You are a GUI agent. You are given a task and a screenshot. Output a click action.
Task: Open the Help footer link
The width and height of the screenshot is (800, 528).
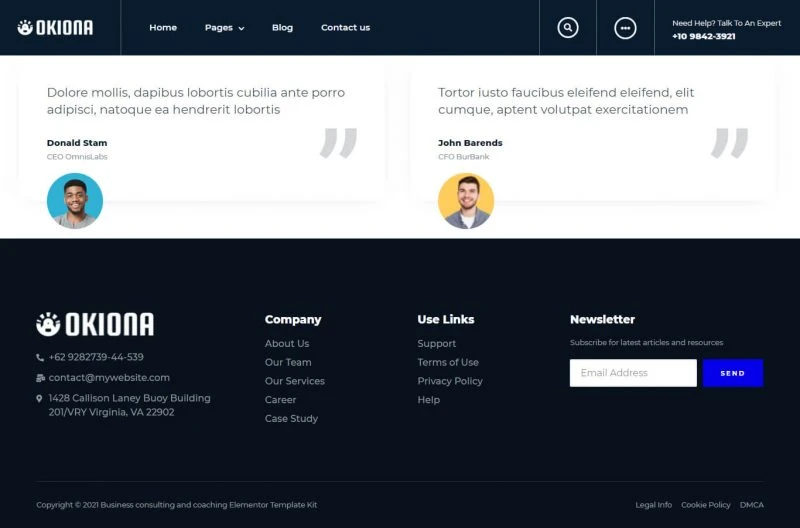[x=429, y=400]
